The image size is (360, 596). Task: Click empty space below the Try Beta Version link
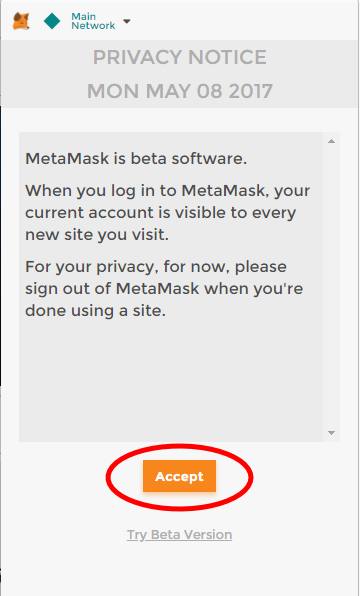[x=179, y=570]
